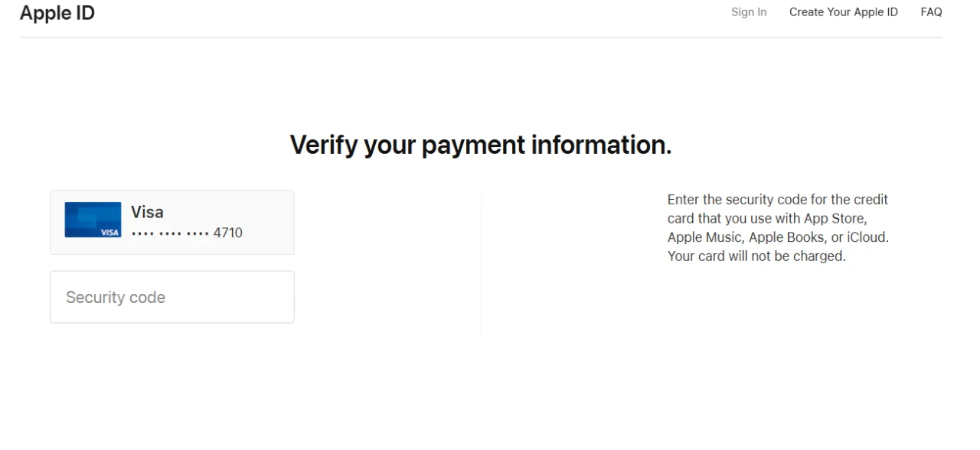Select the Visa card name label
Viewport: 980px width, 450px height.
[147, 212]
